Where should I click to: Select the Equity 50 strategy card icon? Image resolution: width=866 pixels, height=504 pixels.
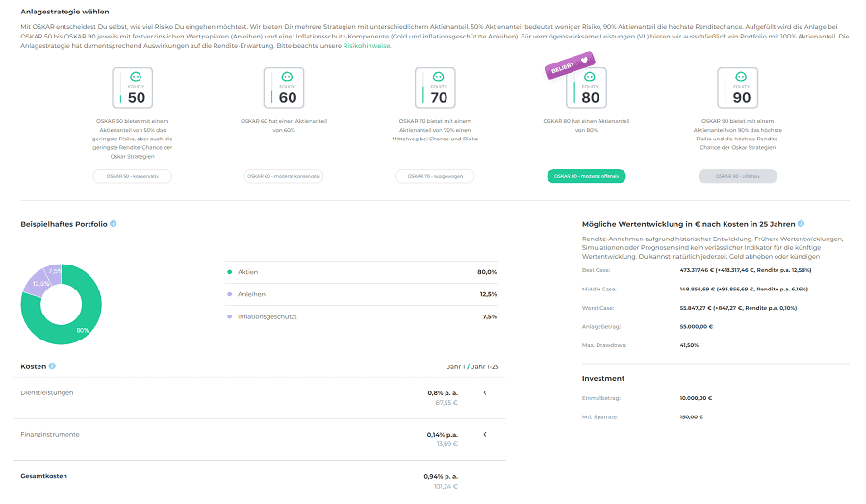point(133,88)
